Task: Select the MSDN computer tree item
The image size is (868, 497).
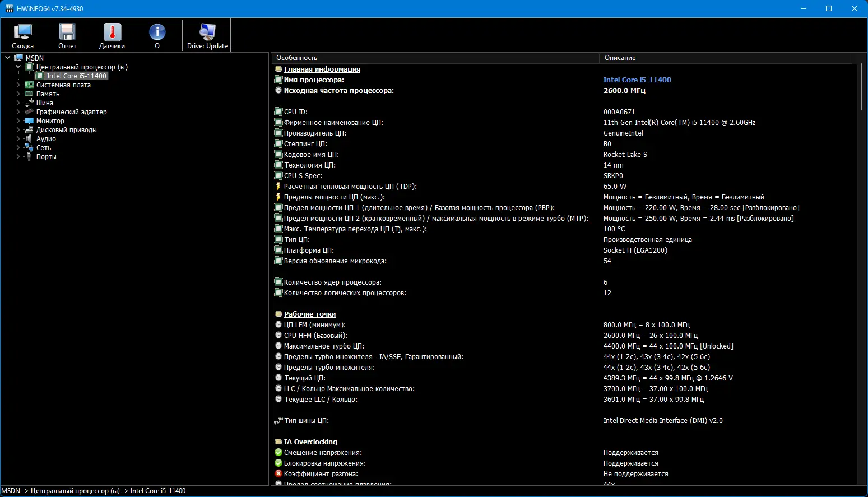Action: pyautogui.click(x=34, y=58)
